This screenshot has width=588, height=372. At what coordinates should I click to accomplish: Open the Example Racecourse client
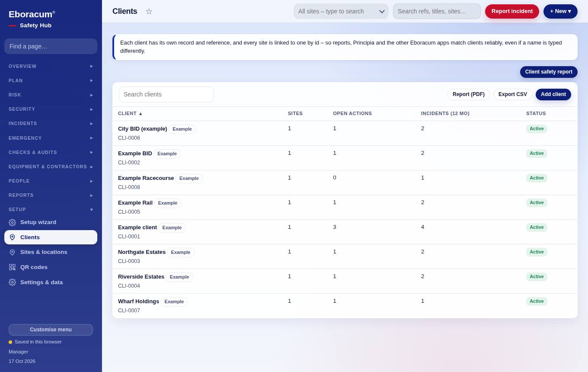[146, 178]
